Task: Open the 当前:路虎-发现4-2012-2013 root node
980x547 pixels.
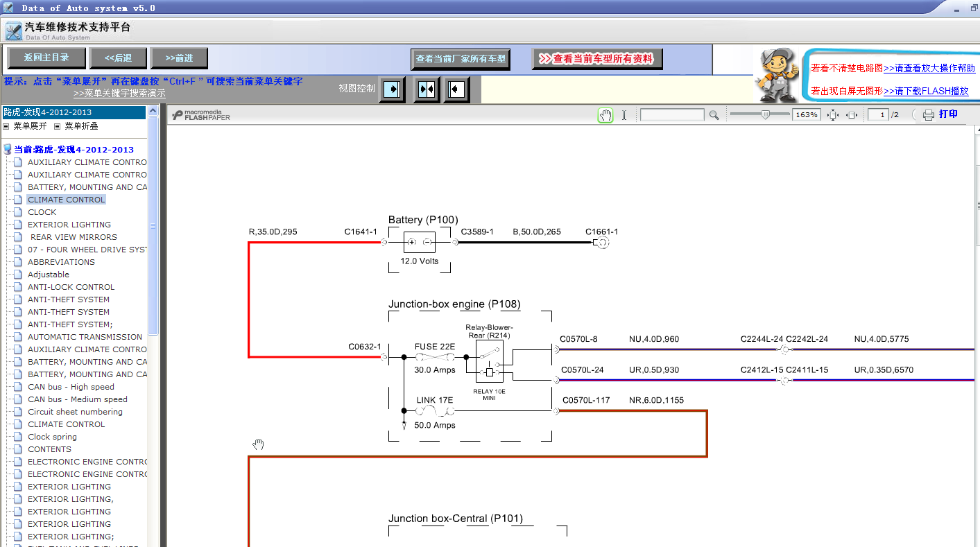Action: click(74, 149)
